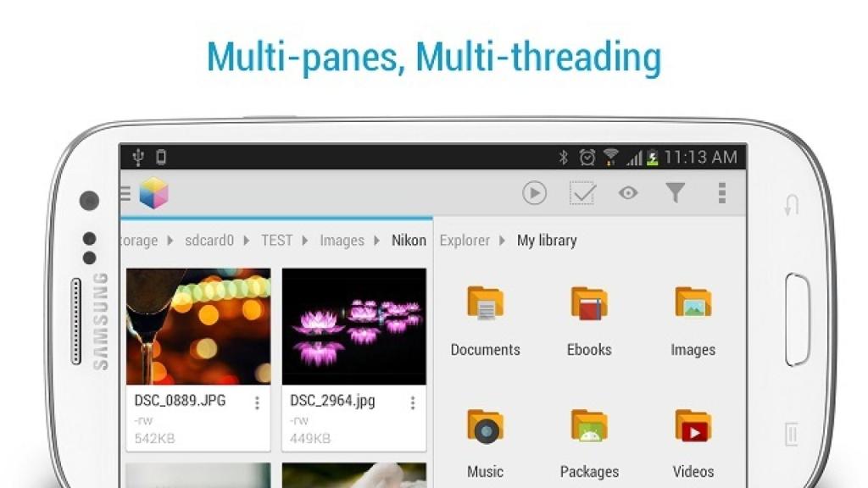Image resolution: width=868 pixels, height=488 pixels.
Task: Open the purple lotus photo thumbnail
Action: click(x=354, y=326)
